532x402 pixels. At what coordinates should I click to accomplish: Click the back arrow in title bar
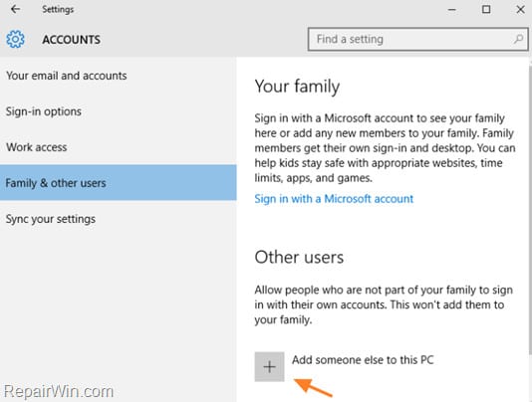coord(15,9)
